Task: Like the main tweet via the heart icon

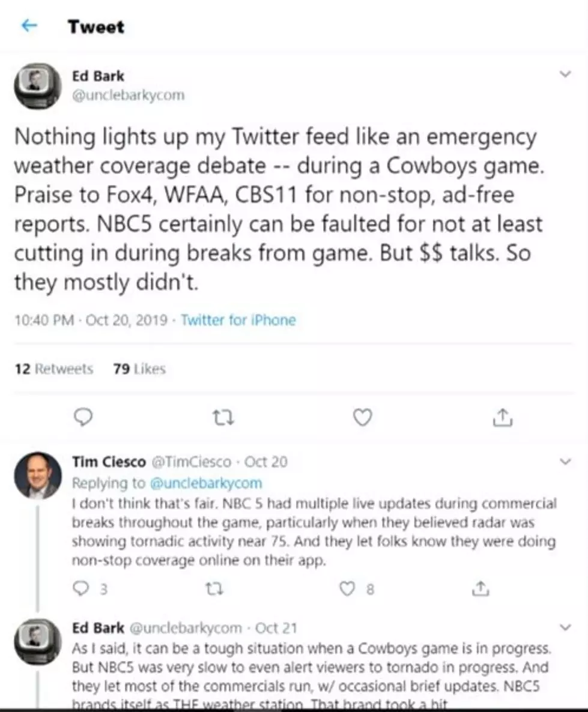Action: (x=363, y=417)
